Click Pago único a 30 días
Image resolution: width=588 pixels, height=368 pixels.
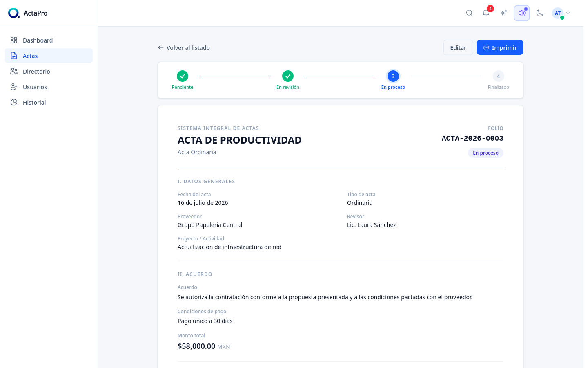pos(205,321)
